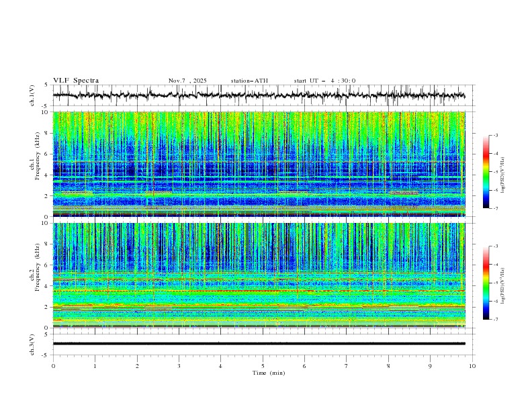Viewport: 532px width, 411px height.
Task: Click the "1" tick on the time axis
Action: (x=95, y=366)
